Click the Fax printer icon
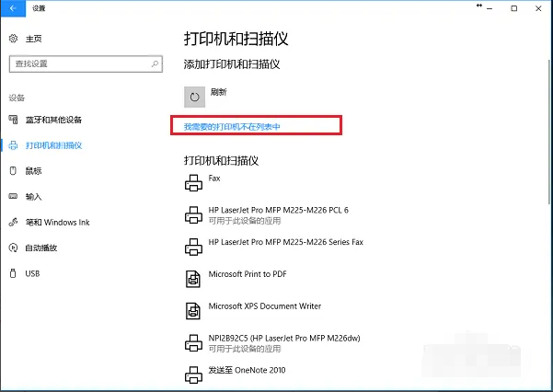Screen dimensions: 553x392 [x=194, y=183]
